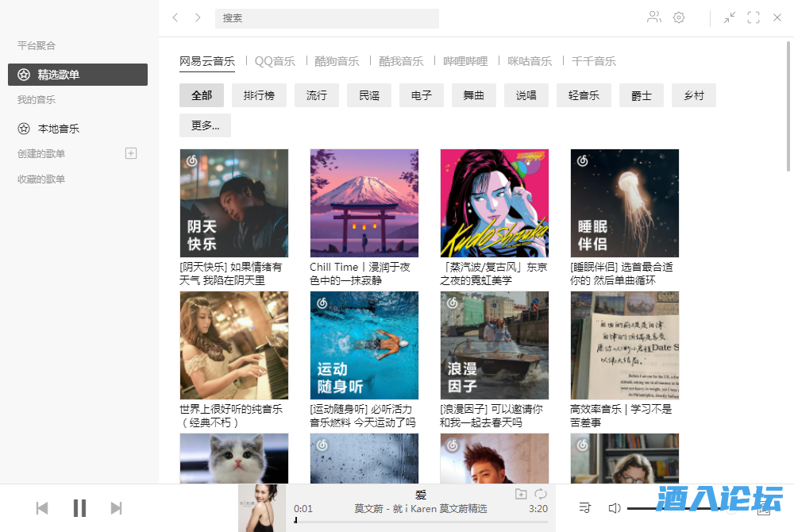
Task: Open the current play queue list
Action: pos(585,507)
